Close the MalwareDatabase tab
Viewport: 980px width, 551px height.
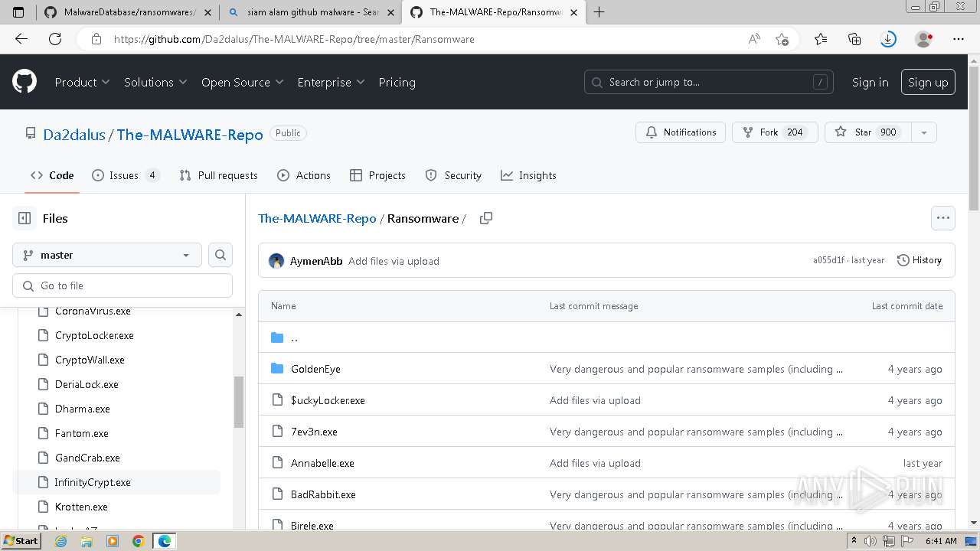pyautogui.click(x=207, y=12)
